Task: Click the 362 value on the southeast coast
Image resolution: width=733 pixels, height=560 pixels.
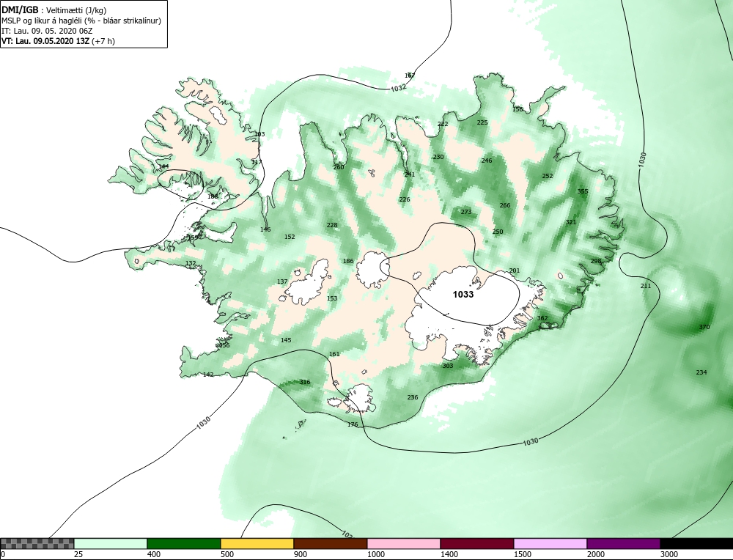Action: click(x=542, y=318)
